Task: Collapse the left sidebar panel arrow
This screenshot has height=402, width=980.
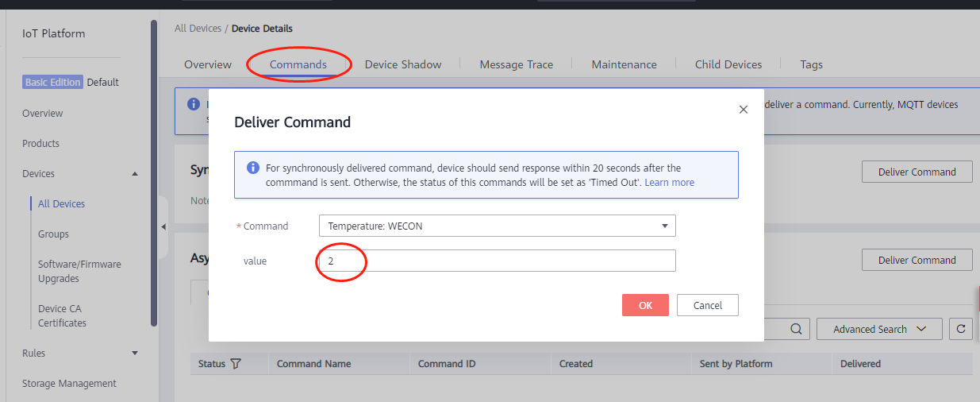Action: (163, 227)
